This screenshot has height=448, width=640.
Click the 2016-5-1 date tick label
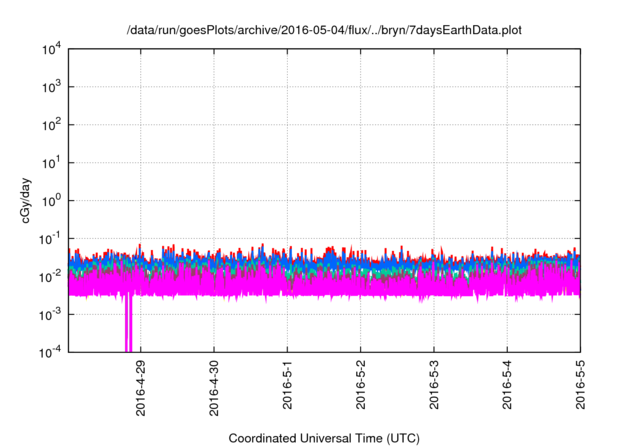(287, 384)
